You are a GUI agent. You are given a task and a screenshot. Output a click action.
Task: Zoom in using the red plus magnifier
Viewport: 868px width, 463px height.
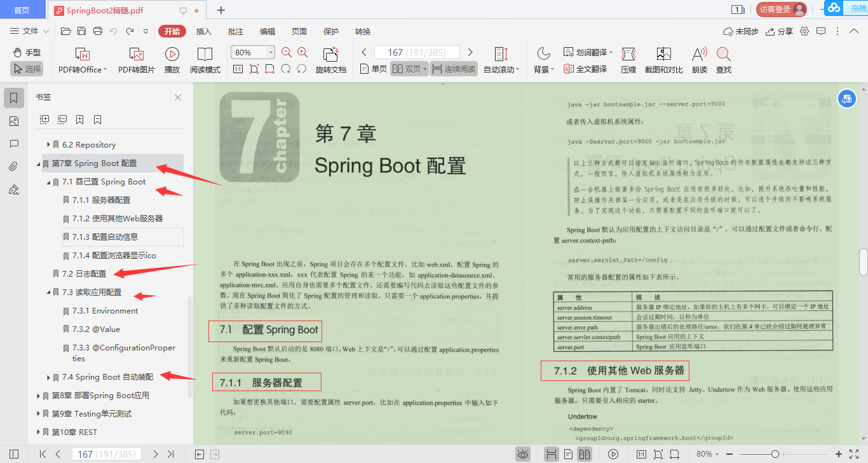click(x=302, y=52)
